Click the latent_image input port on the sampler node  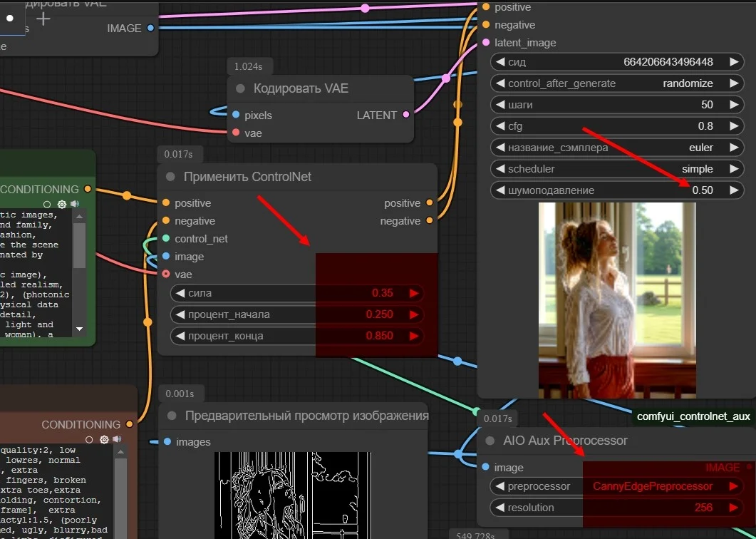click(x=486, y=43)
